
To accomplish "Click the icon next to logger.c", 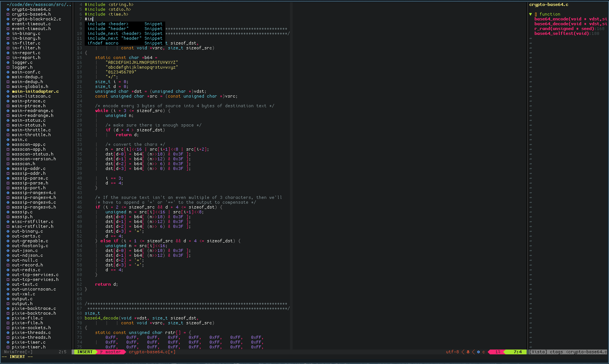I will pyautogui.click(x=8, y=62).
